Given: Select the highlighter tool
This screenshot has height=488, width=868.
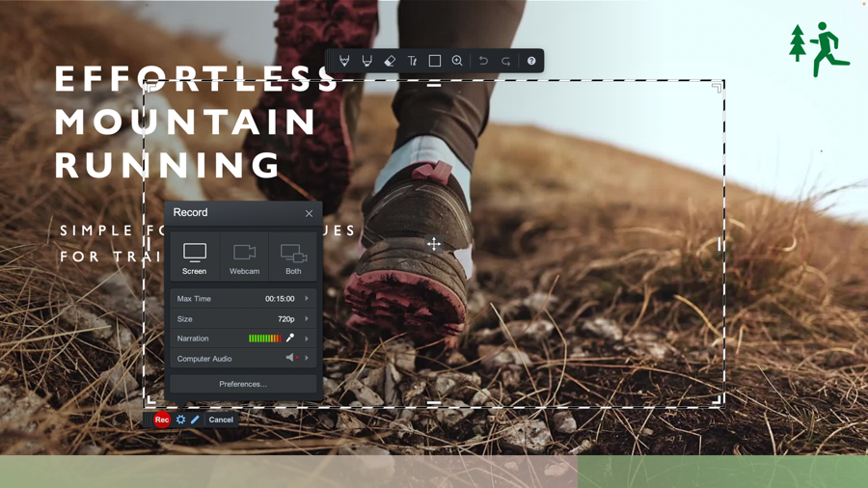Looking at the screenshot, I should [x=366, y=61].
